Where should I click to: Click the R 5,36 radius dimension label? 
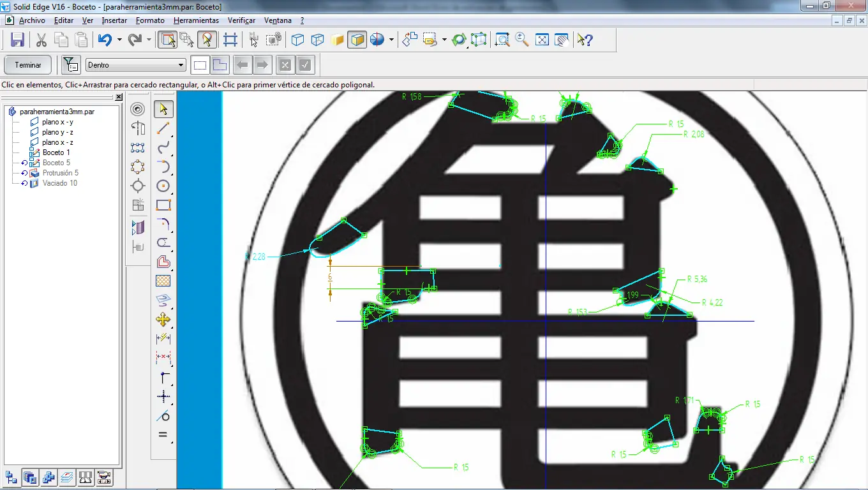tap(697, 279)
